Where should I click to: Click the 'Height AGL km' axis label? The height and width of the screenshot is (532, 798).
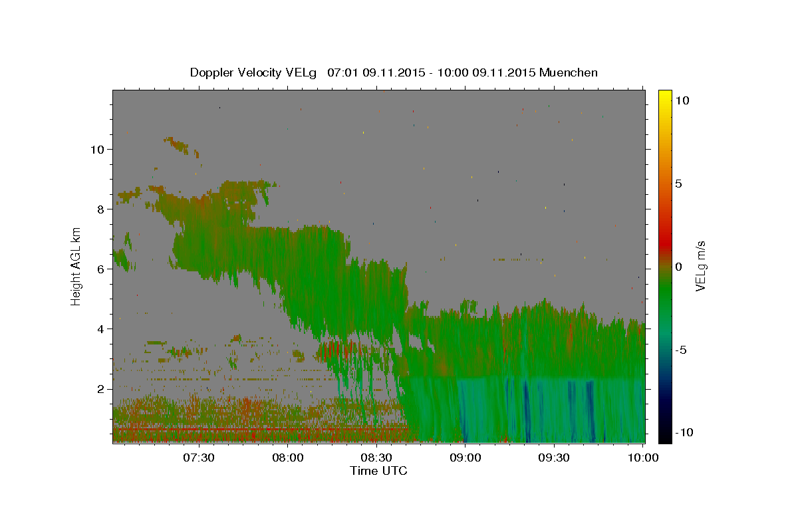(x=76, y=266)
